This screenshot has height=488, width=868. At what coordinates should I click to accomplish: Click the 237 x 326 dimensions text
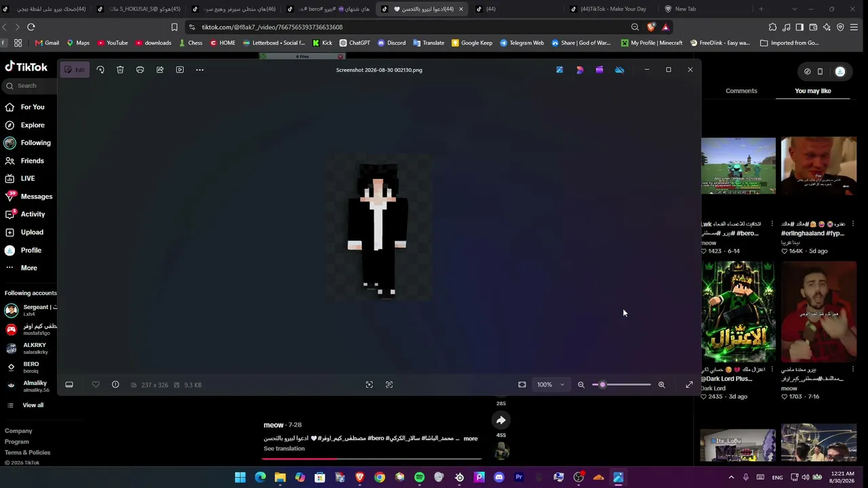point(155,385)
